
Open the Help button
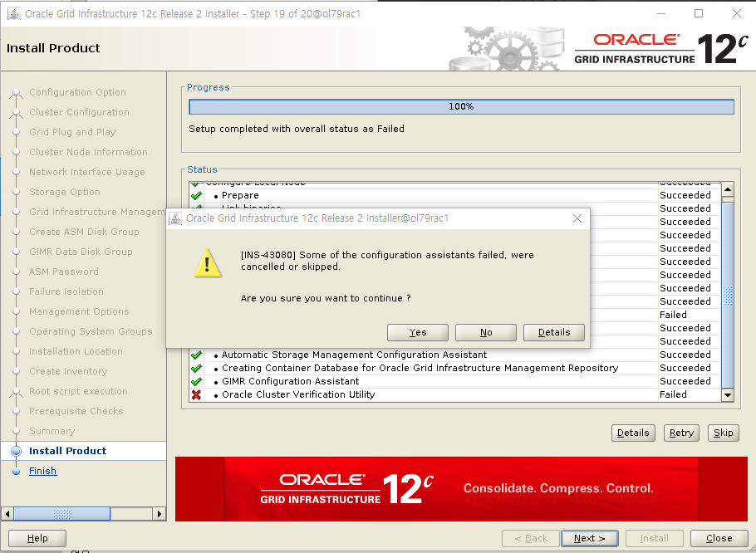tap(37, 538)
